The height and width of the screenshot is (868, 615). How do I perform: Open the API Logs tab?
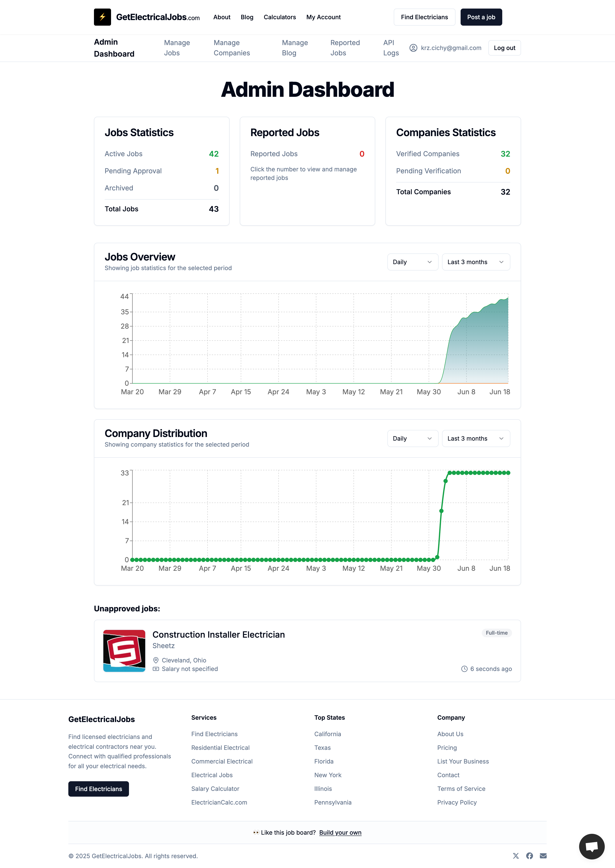click(390, 48)
